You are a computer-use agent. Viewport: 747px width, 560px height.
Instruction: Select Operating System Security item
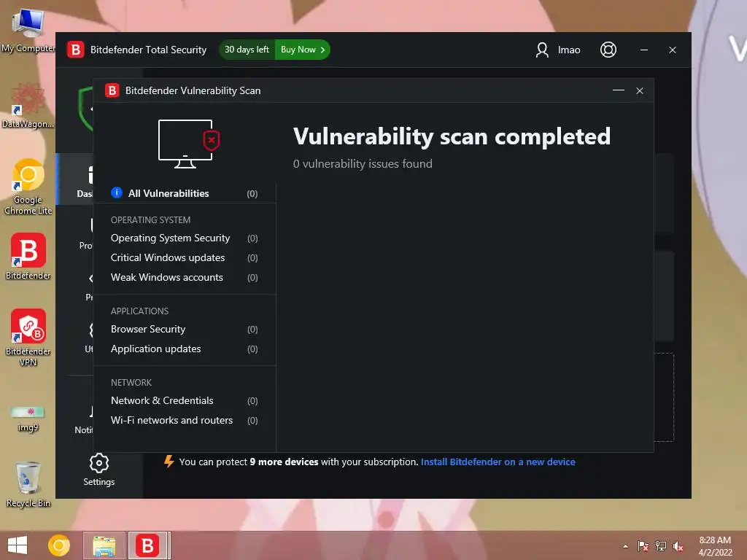[x=185, y=238]
